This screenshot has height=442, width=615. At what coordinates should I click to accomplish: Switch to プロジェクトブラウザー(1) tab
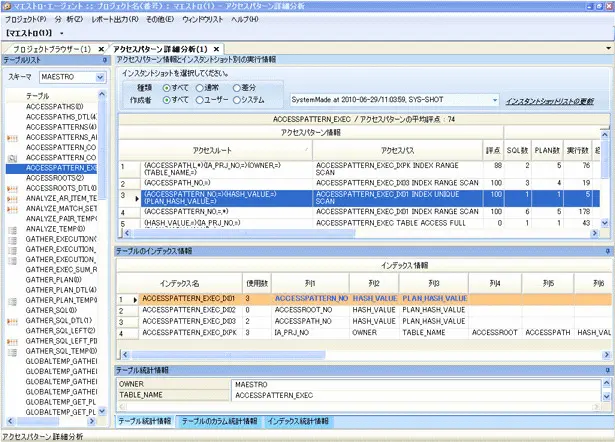51,49
